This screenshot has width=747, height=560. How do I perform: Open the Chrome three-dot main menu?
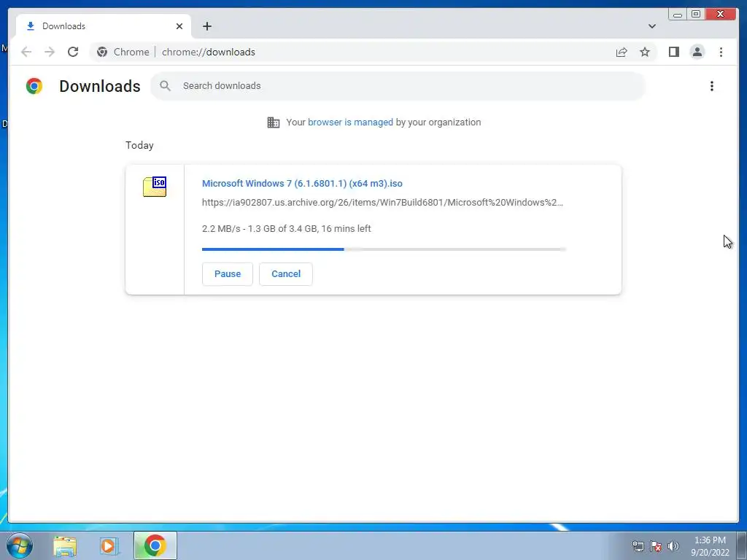(721, 52)
